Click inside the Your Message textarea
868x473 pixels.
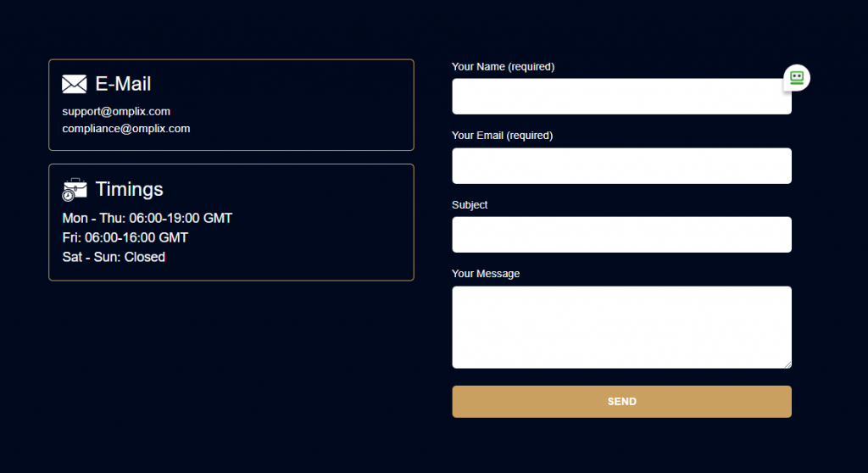point(621,327)
